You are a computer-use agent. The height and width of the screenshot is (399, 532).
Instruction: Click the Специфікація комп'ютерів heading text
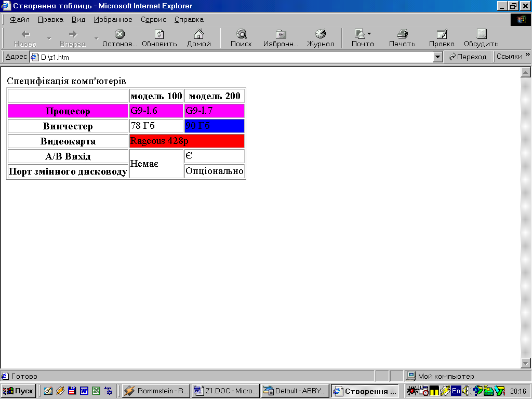pos(66,81)
